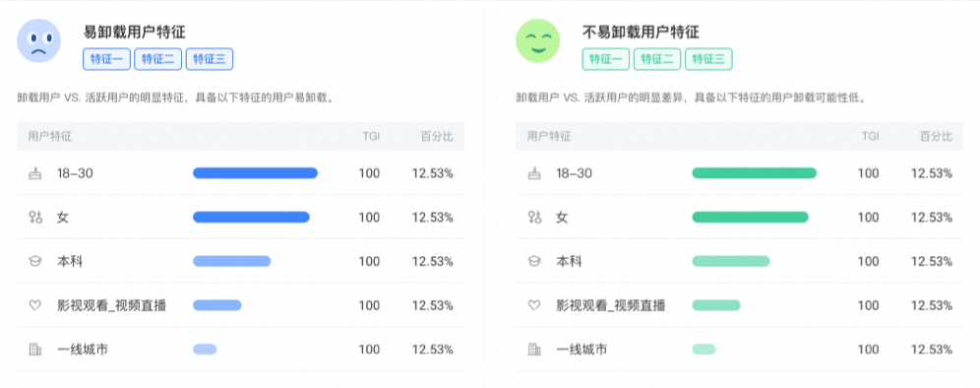Select green 特征三 tag
980x388 pixels.
[708, 59]
